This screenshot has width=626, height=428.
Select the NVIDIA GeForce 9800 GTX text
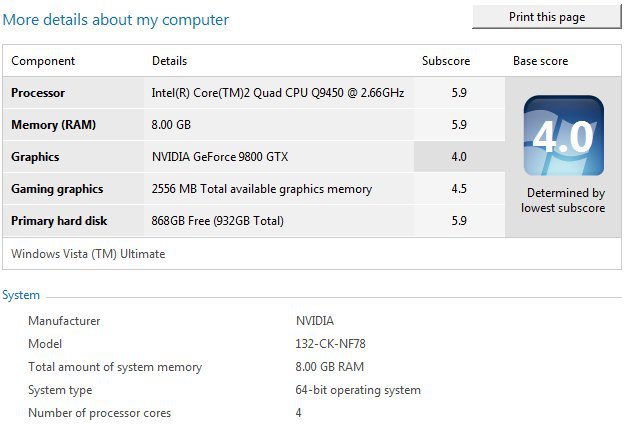point(220,157)
